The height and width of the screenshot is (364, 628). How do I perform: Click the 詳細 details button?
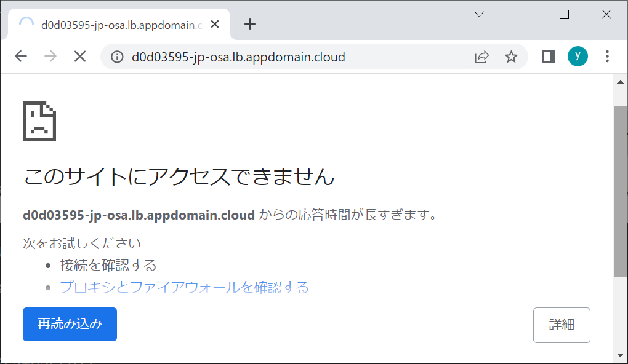[x=562, y=325]
